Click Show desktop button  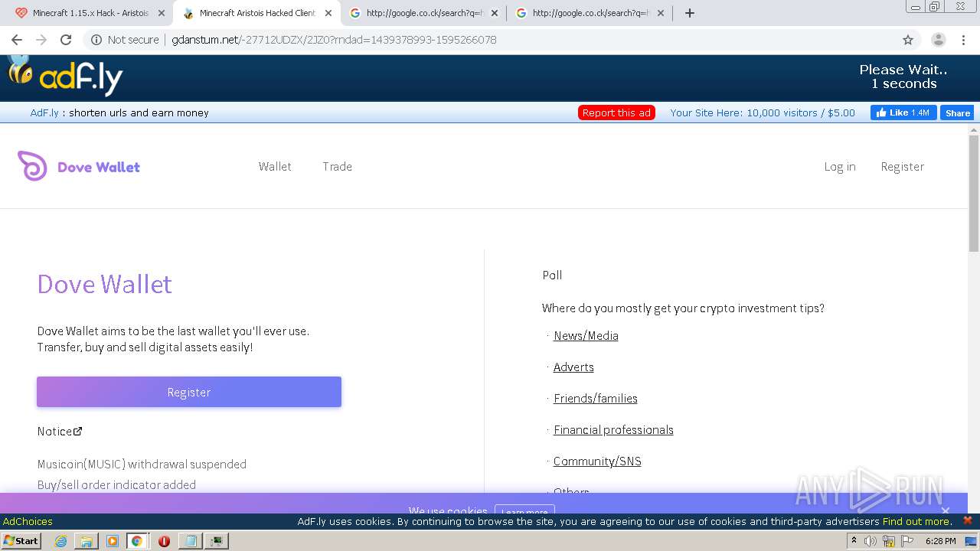click(972, 541)
